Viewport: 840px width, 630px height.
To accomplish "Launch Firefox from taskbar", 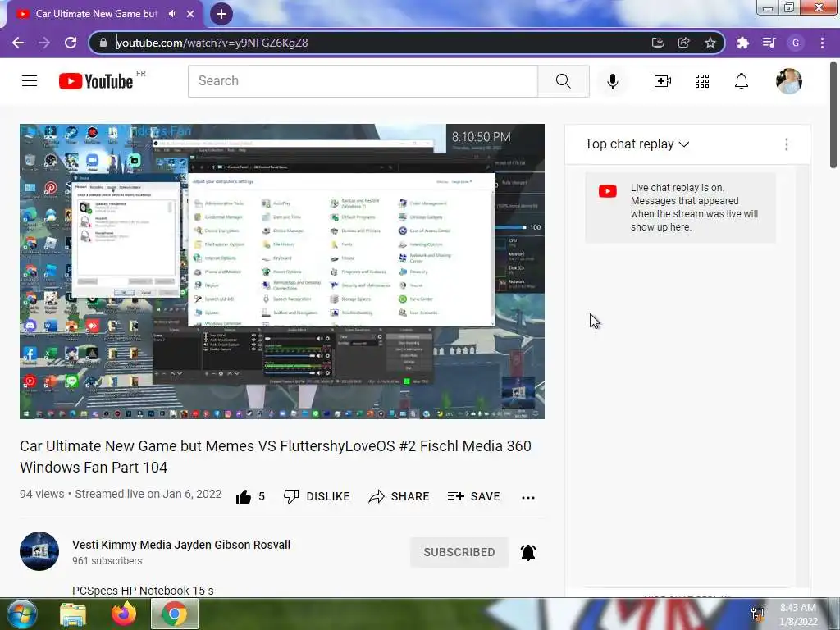I will coord(124,614).
